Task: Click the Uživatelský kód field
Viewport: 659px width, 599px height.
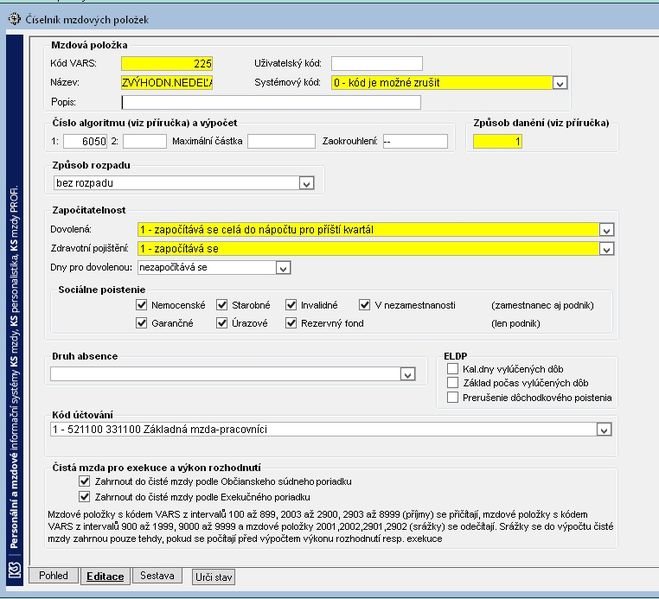Action: pos(377,63)
